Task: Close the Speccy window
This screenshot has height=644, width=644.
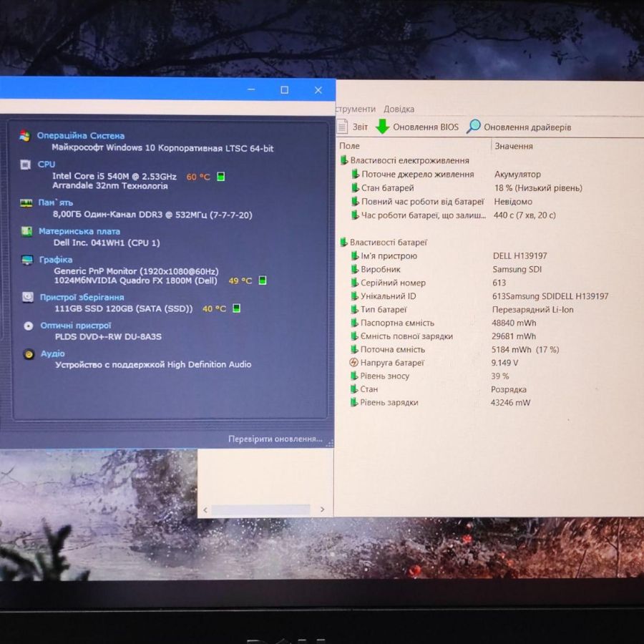Action: [318, 90]
